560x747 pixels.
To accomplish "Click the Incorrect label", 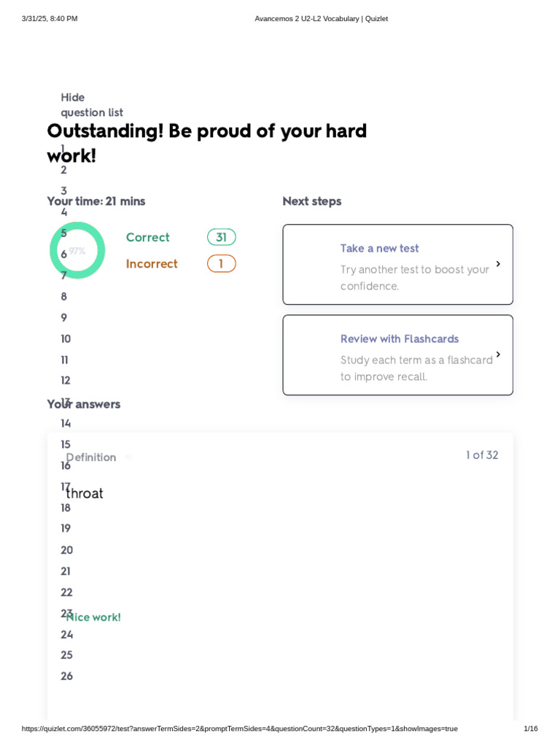I will click(x=152, y=263).
